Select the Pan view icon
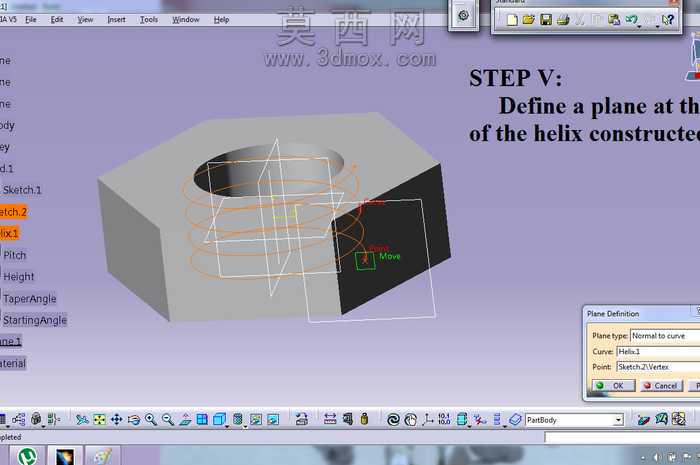 [117, 419]
